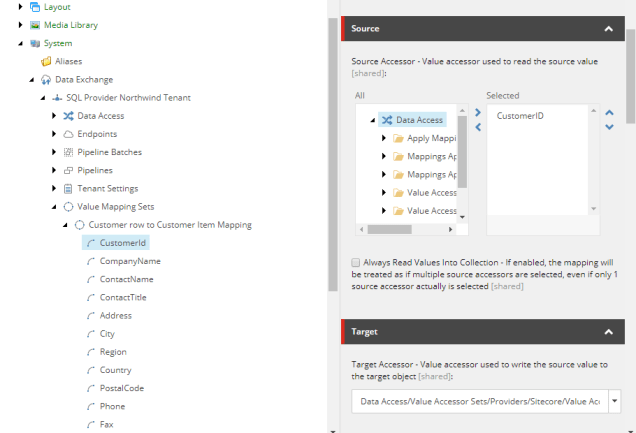Click the move right arrow between lists
The image size is (636, 433).
(x=477, y=112)
